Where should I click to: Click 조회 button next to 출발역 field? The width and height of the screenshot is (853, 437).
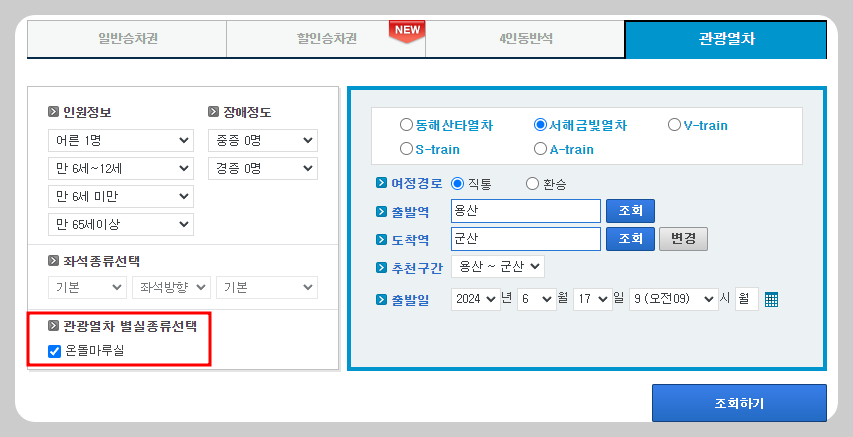point(631,211)
